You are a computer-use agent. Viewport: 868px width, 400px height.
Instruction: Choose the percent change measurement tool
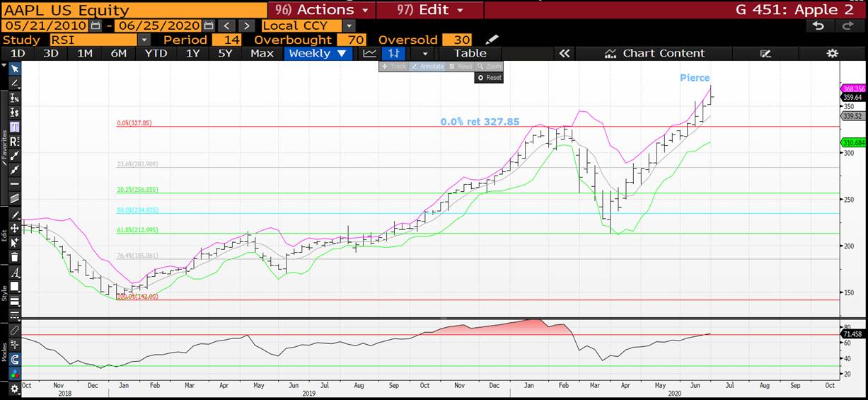click(x=15, y=98)
